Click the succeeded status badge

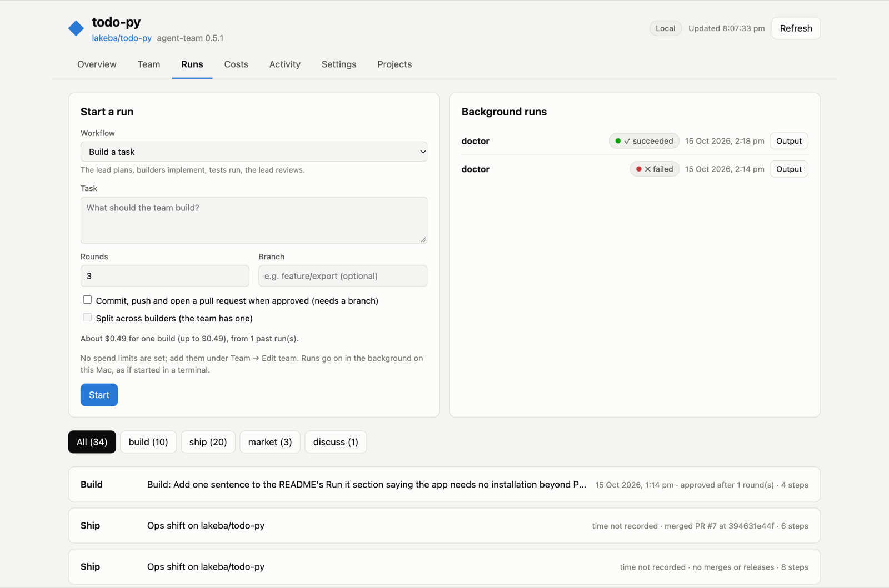[x=644, y=141]
